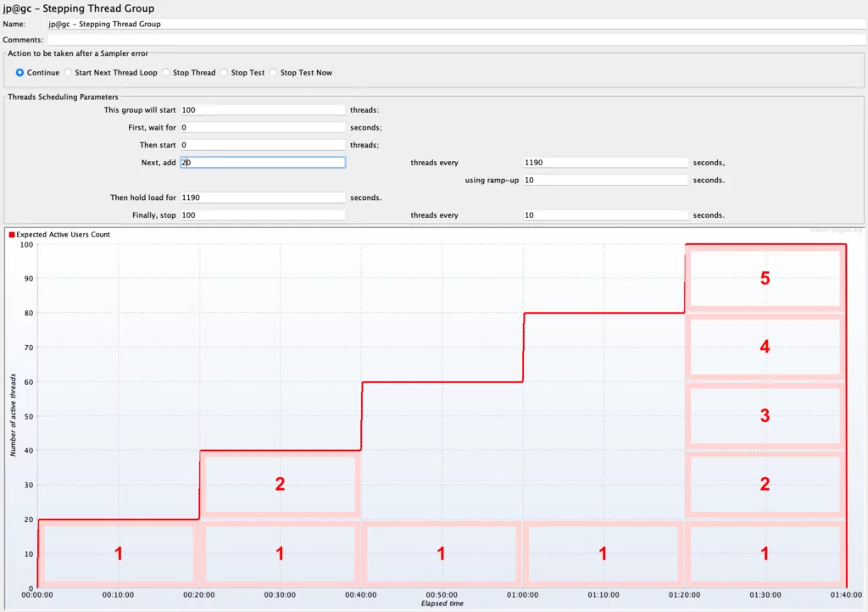Click the 'This group will start' label
The height and width of the screenshot is (612, 868).
tap(140, 109)
